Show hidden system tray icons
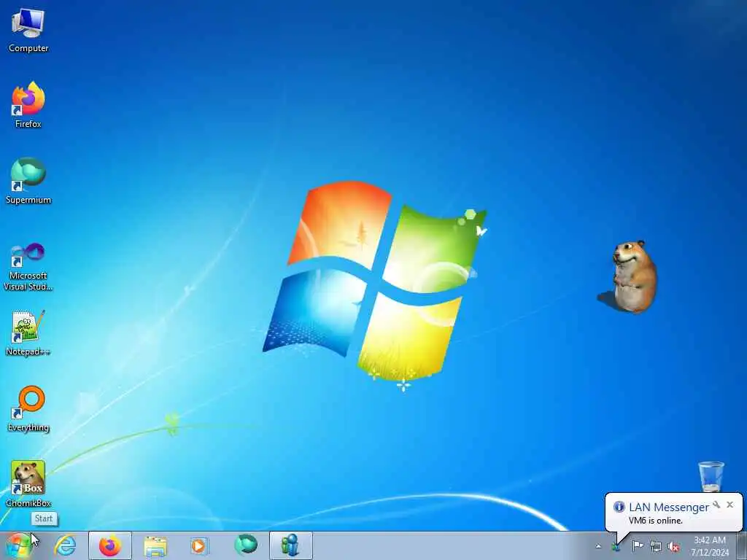This screenshot has width=747, height=560. (x=598, y=546)
